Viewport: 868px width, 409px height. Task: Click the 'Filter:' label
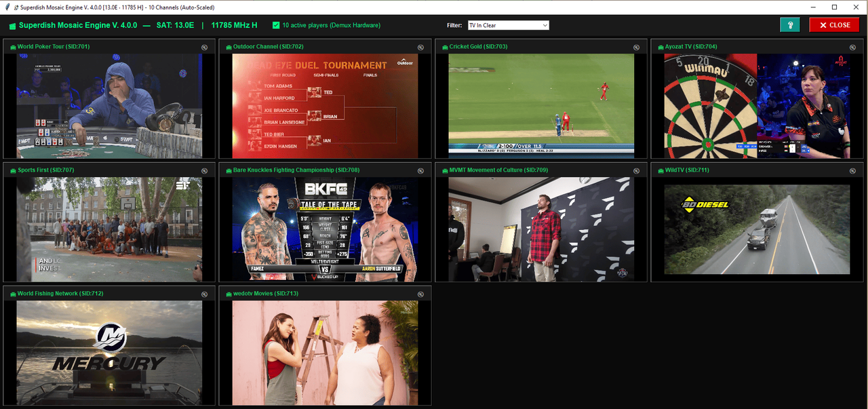[x=454, y=25]
